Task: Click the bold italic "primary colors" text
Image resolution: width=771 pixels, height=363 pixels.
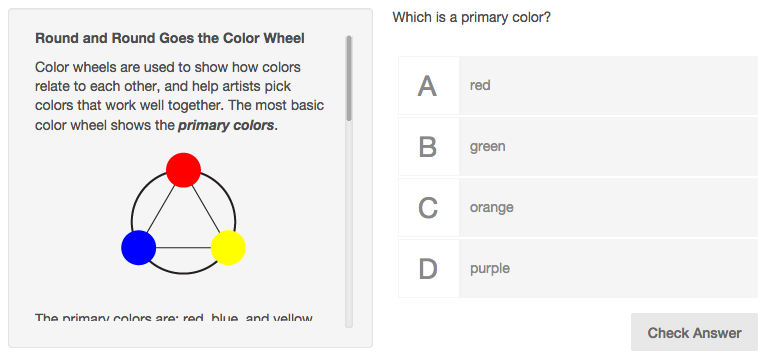Action: (x=226, y=125)
